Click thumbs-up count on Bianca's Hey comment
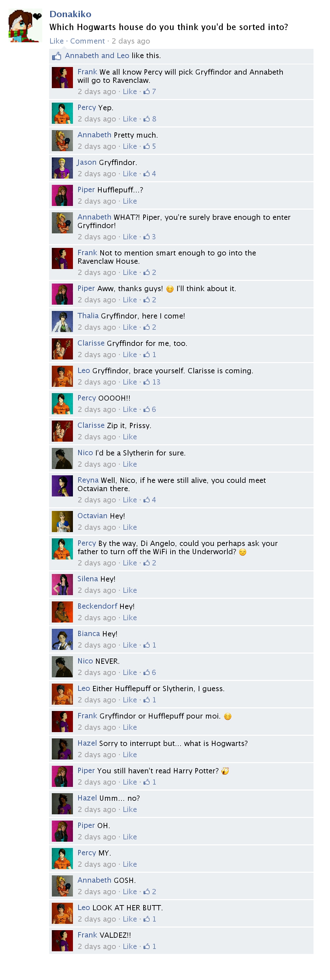The width and height of the screenshot is (330, 980). 149,645
